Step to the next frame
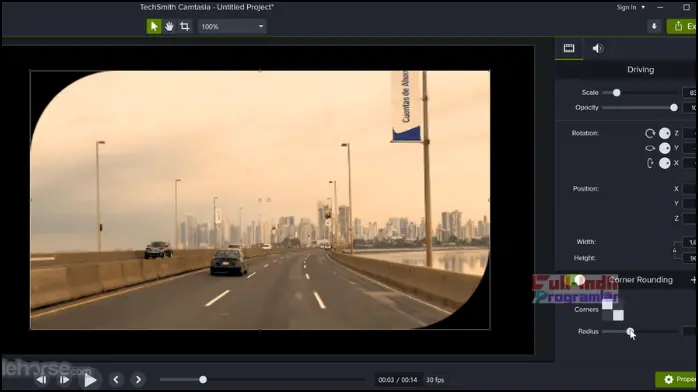Image resolution: width=698 pixels, height=392 pixels. 65,380
